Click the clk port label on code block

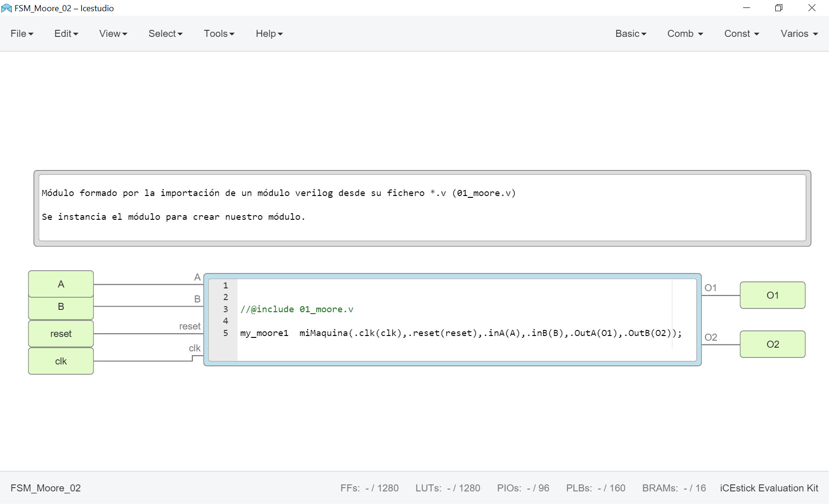coord(195,348)
